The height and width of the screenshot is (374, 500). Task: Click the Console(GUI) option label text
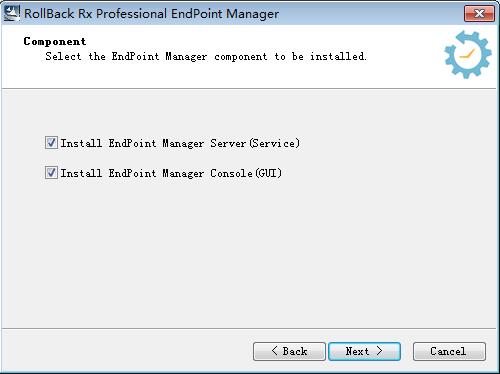(171, 173)
